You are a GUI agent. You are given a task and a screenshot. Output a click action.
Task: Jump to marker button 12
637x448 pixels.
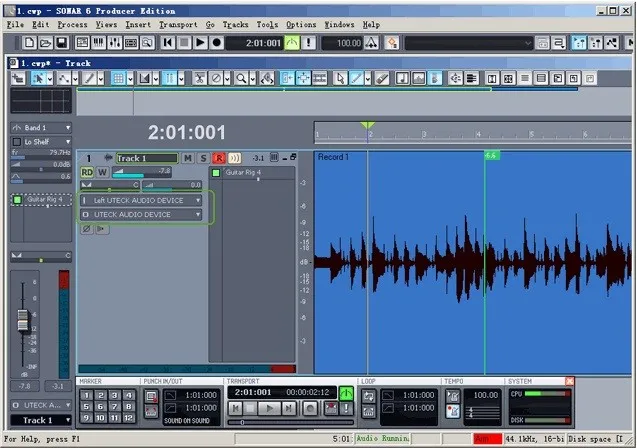[128, 418]
